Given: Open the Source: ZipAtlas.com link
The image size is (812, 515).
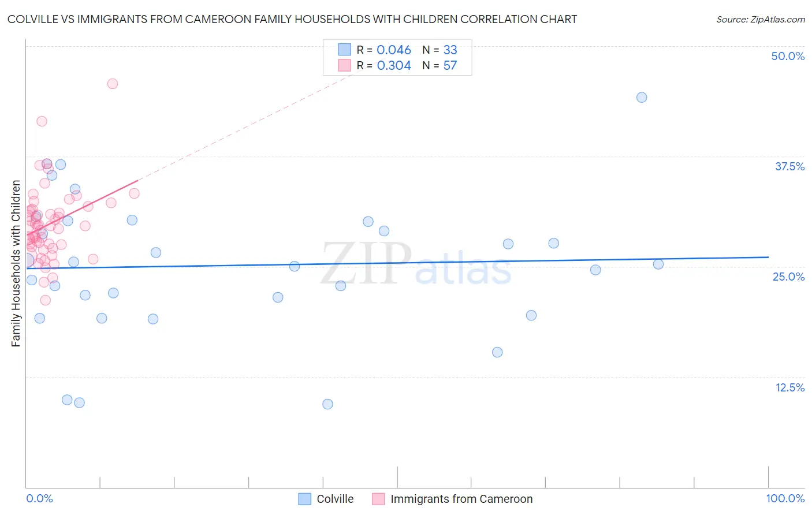Looking at the screenshot, I should (761, 19).
